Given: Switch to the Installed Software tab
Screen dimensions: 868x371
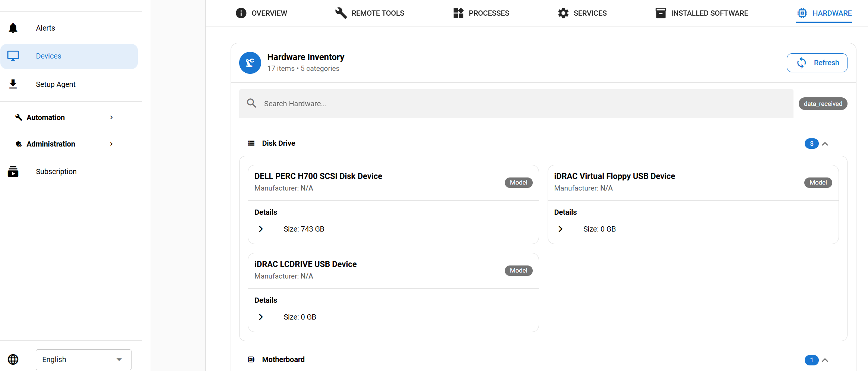Looking at the screenshot, I should pos(701,13).
